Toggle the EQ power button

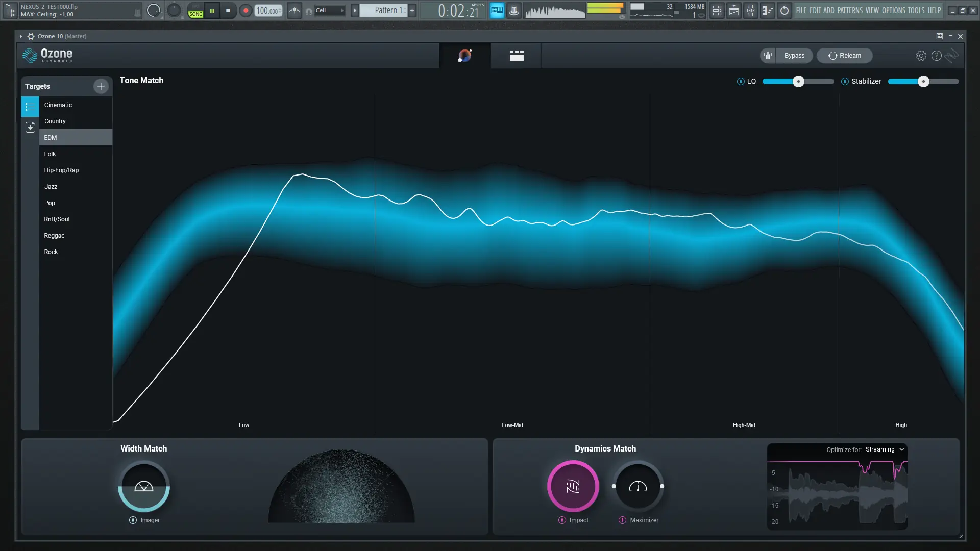click(741, 82)
